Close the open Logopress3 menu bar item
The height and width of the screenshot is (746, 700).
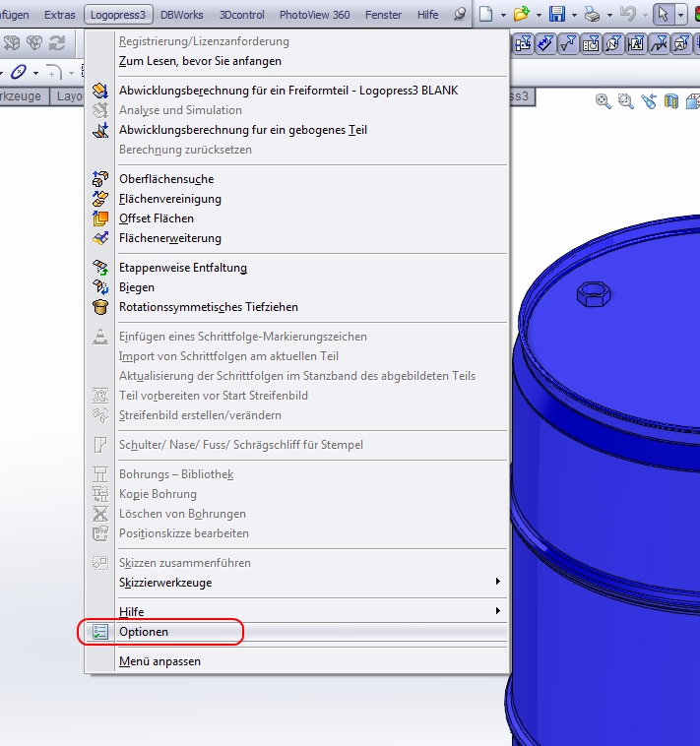(x=118, y=15)
